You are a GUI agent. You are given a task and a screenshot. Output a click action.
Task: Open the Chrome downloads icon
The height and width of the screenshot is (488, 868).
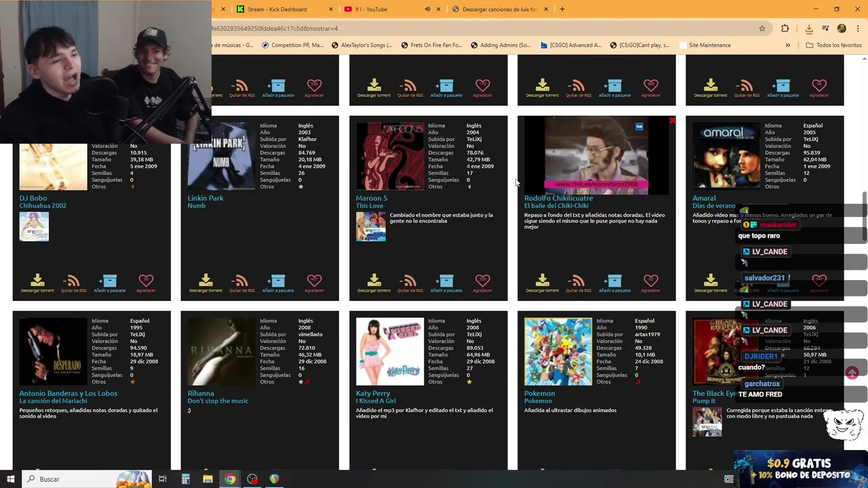click(809, 28)
